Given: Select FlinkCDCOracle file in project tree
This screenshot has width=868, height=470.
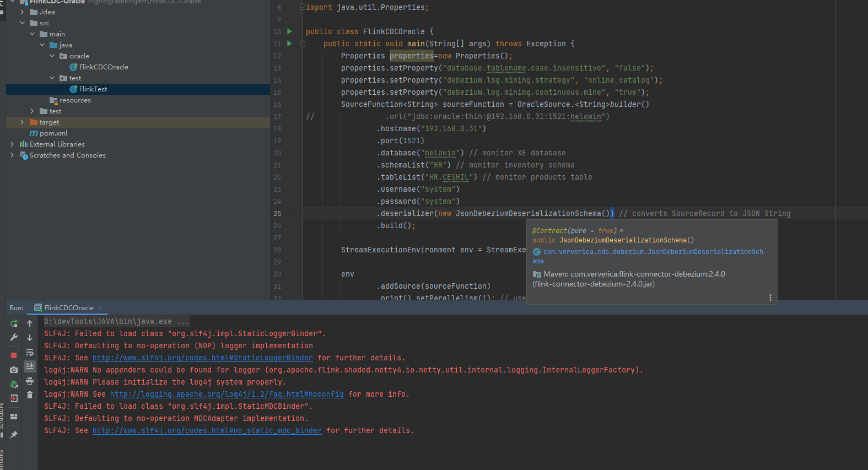Looking at the screenshot, I should point(104,67).
